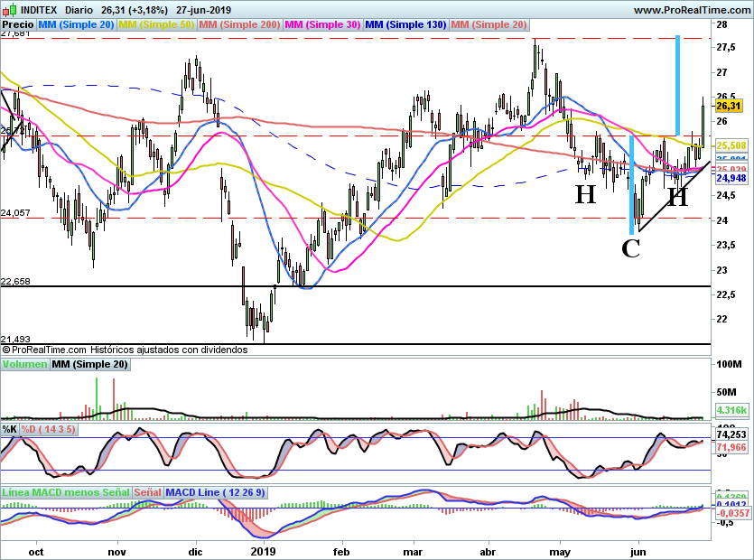This screenshot has height=560, width=754.
Task: Select the MACD Line ( 12 26 9) label
Action: click(x=215, y=492)
